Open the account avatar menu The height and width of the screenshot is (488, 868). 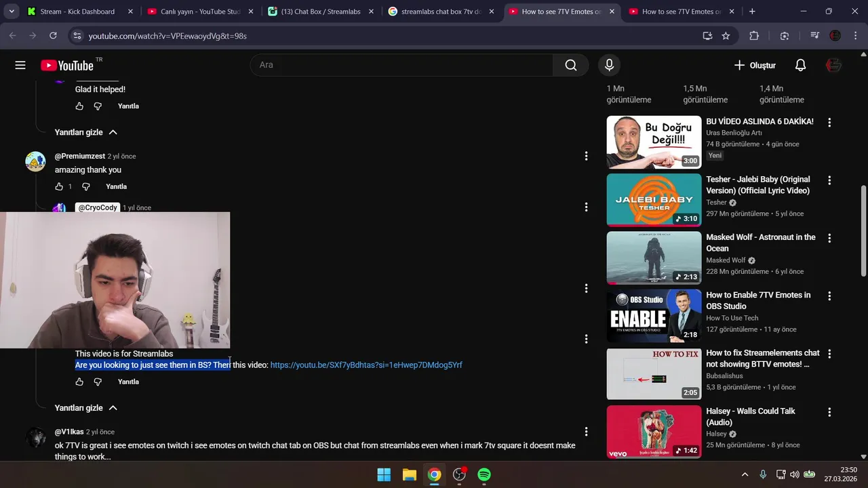coord(833,65)
